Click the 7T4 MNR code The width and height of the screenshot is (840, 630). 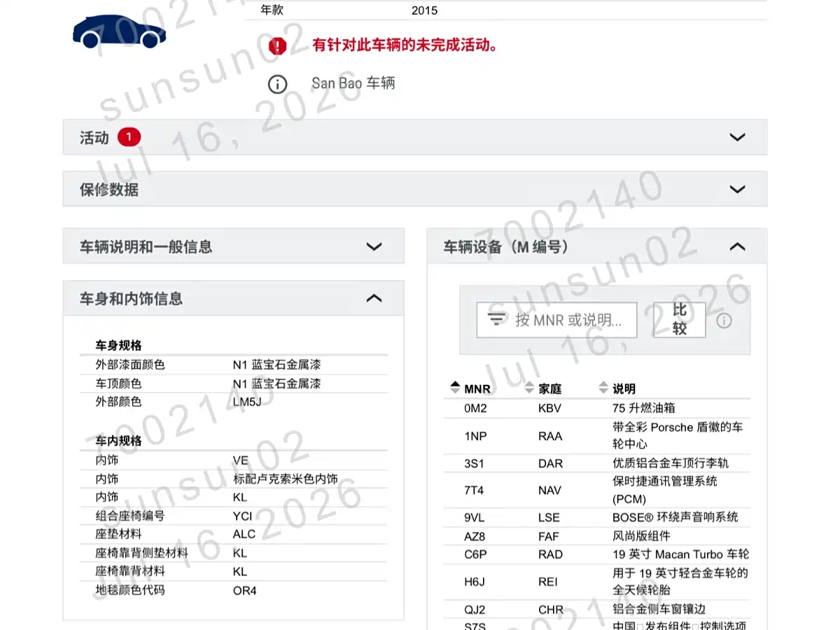[x=474, y=490]
